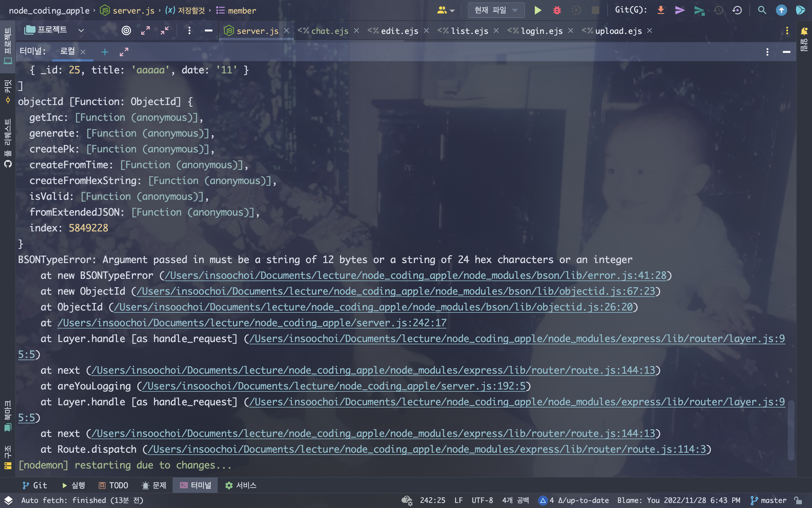Open server.js:192:5 areYouLogging link
The image size is (812, 508).
coord(334,386)
